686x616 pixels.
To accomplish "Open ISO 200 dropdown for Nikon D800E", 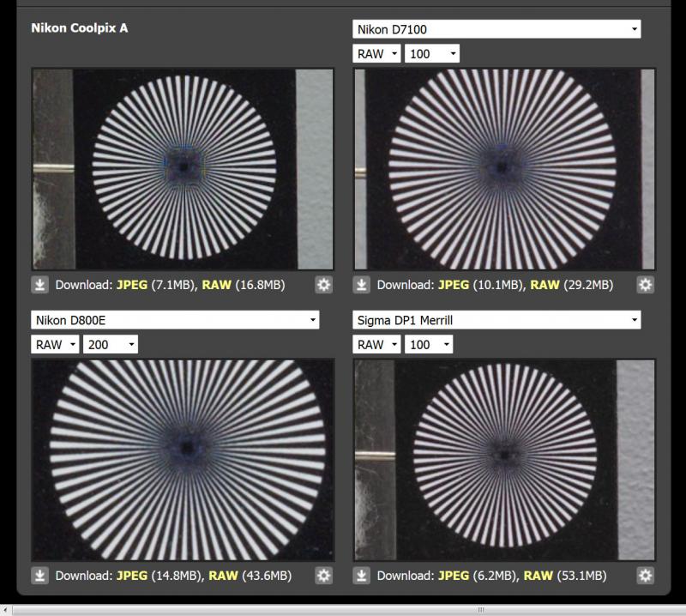I will pos(111,345).
